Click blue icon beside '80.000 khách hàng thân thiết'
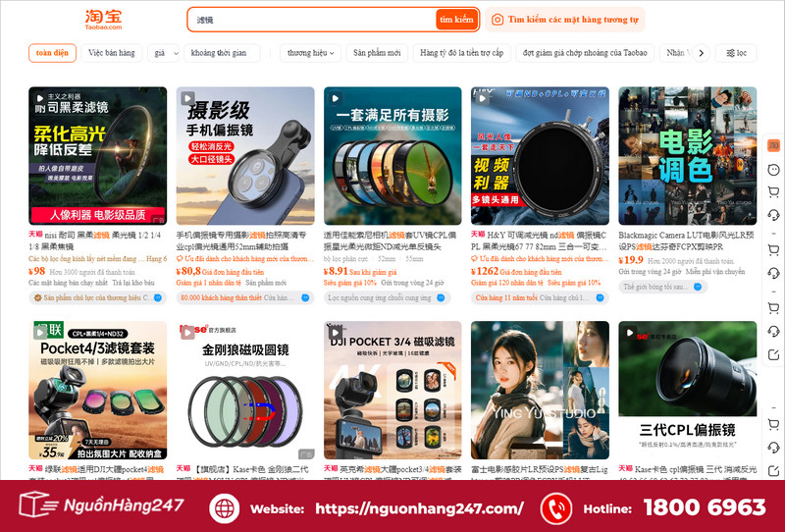This screenshot has height=532, width=785. tap(305, 297)
